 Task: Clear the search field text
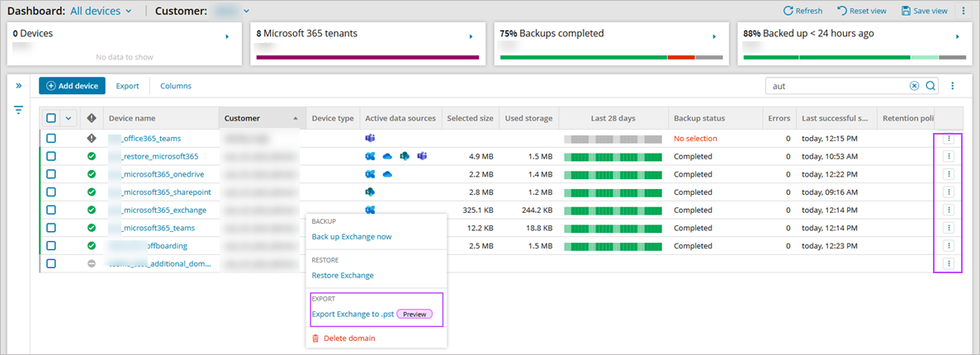pyautogui.click(x=915, y=86)
